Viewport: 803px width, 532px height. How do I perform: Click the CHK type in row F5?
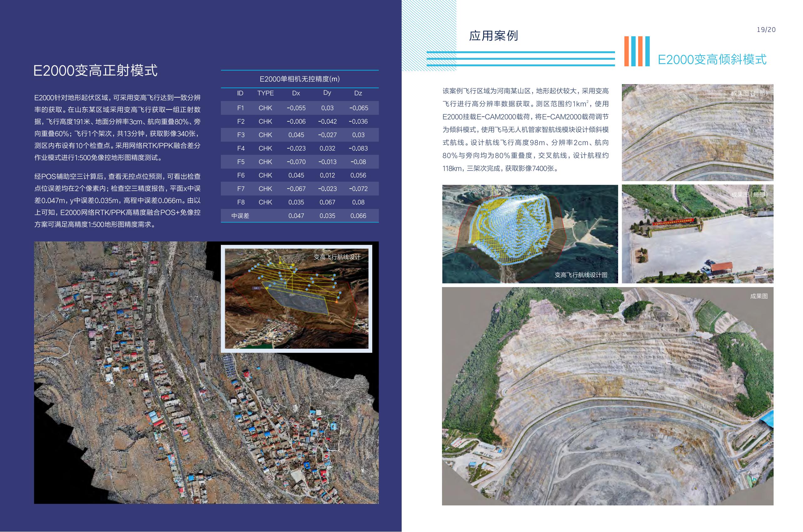(x=265, y=162)
